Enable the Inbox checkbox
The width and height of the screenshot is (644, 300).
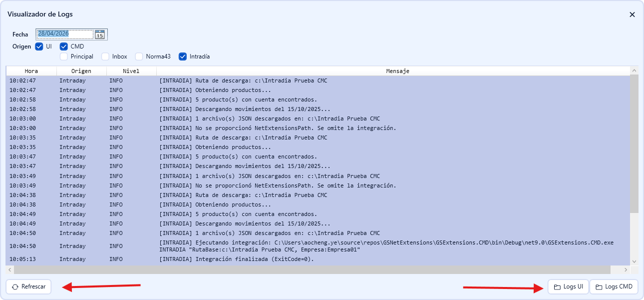[105, 56]
